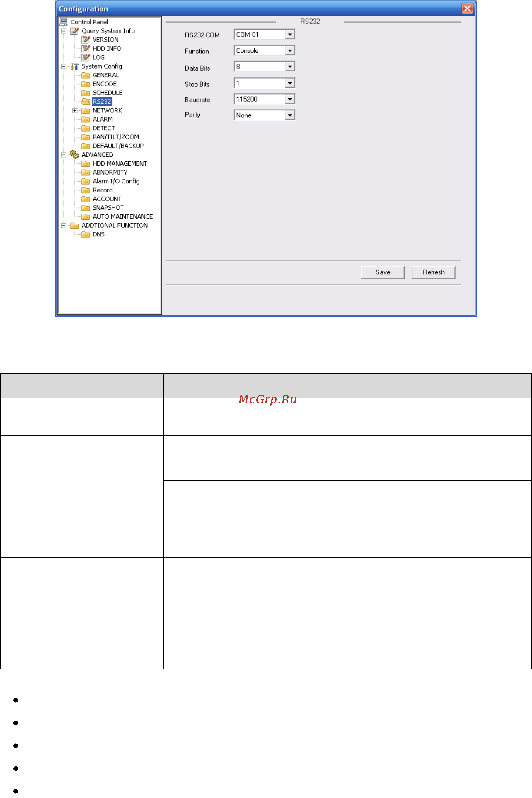Expand the NETWORK tree node
Viewport: 532px width, 798px height.
[75, 111]
